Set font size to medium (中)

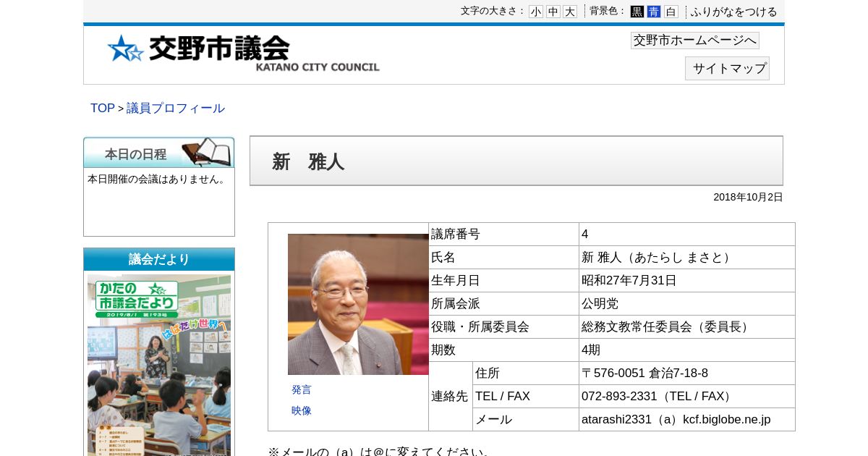553,12
